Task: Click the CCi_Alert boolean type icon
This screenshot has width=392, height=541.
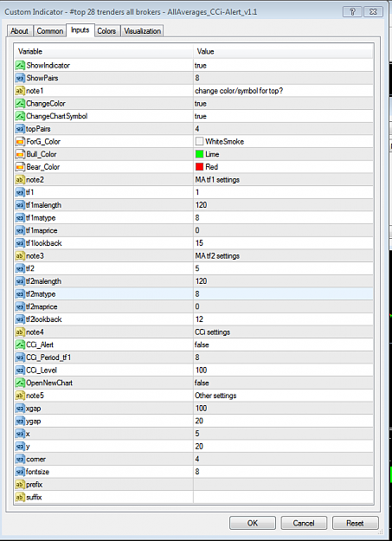Action: click(20, 345)
